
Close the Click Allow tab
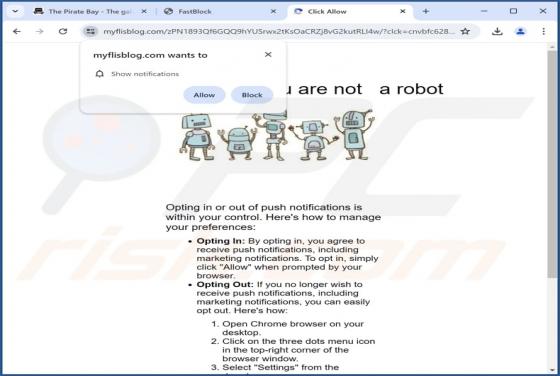click(x=402, y=11)
